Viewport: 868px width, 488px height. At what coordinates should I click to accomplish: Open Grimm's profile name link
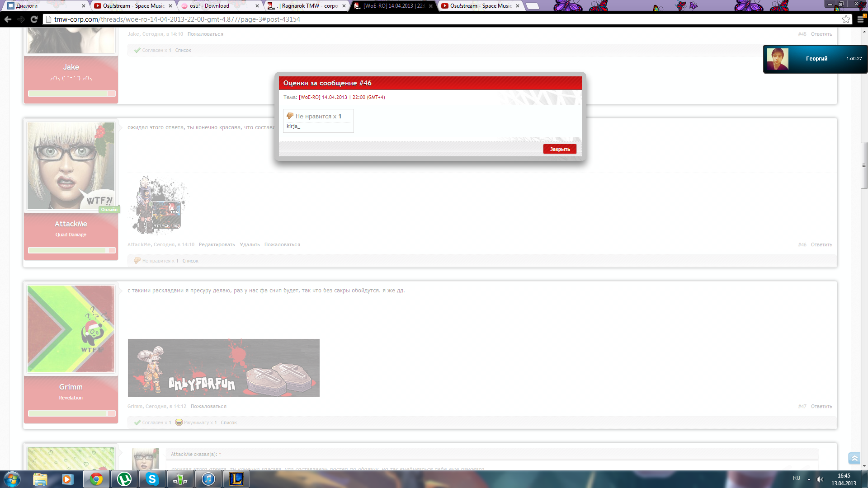click(x=71, y=387)
